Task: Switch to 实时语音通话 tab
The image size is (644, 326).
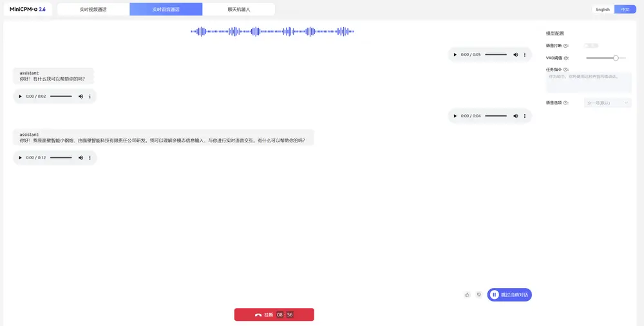Action: (166, 10)
